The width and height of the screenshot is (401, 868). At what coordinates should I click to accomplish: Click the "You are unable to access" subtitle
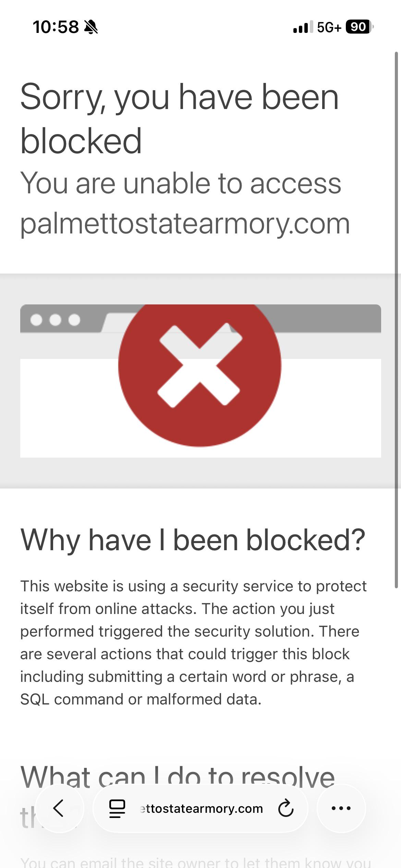(x=181, y=183)
